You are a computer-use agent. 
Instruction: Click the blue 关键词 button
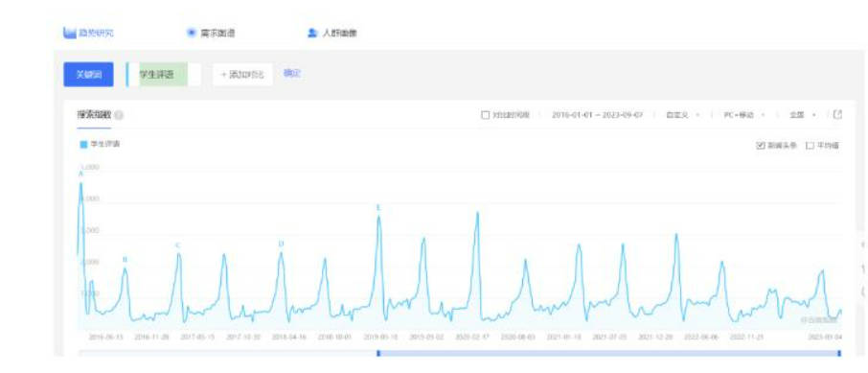88,74
